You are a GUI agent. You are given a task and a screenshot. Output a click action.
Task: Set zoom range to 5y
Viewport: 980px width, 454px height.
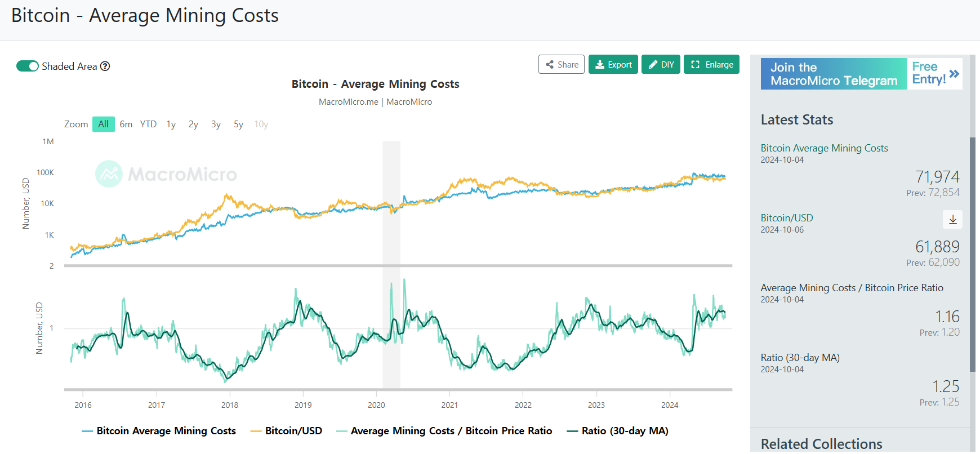[239, 124]
